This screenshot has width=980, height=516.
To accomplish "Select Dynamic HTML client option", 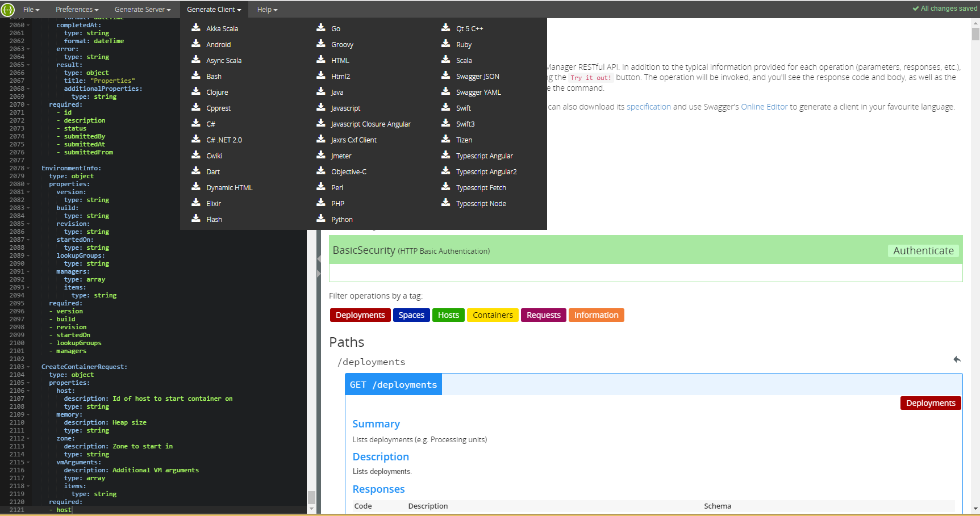I will click(229, 187).
